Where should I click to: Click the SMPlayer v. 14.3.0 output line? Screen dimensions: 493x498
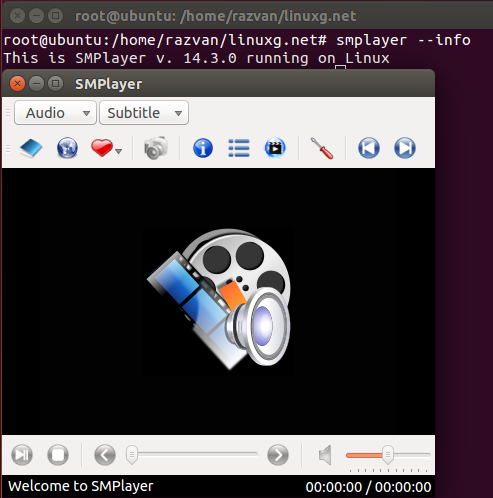[196, 58]
